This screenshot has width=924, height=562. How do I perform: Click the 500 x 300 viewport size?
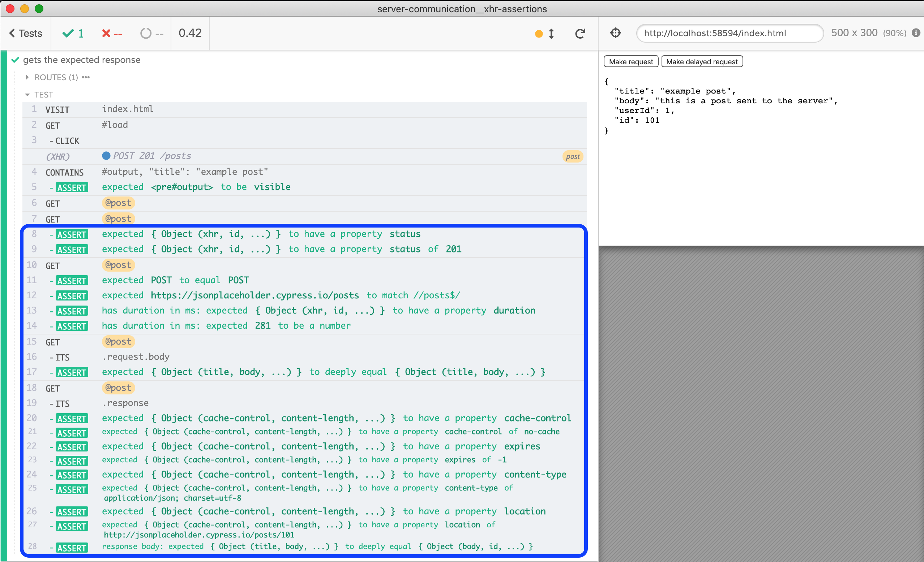coord(854,33)
